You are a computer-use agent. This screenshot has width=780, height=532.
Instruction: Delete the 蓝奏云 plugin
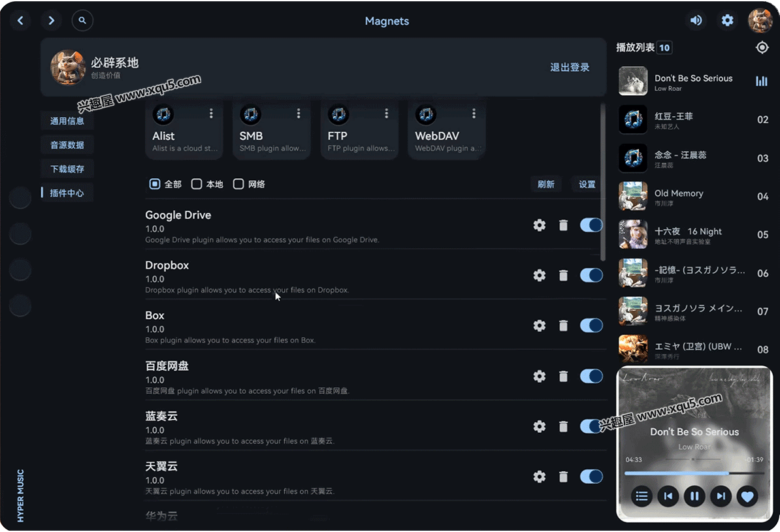tap(563, 427)
